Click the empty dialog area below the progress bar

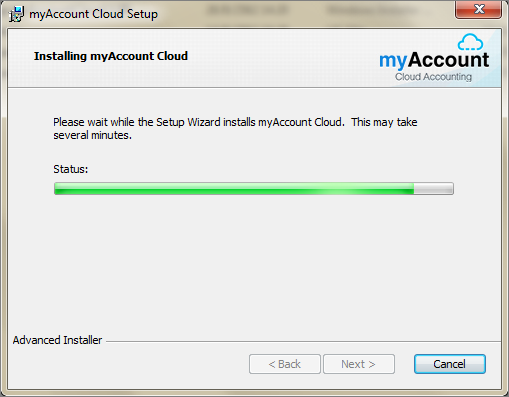(254, 263)
